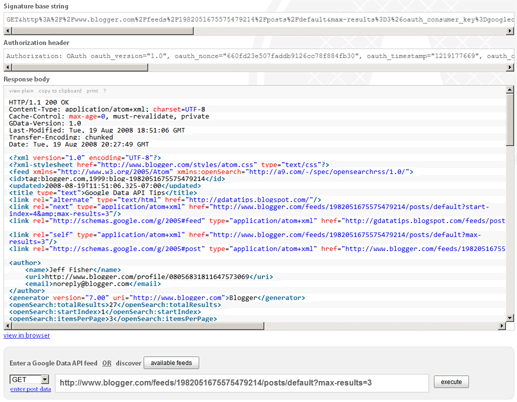Click the enter post data link
Viewport: 517px width, 402px height.
pyautogui.click(x=31, y=389)
